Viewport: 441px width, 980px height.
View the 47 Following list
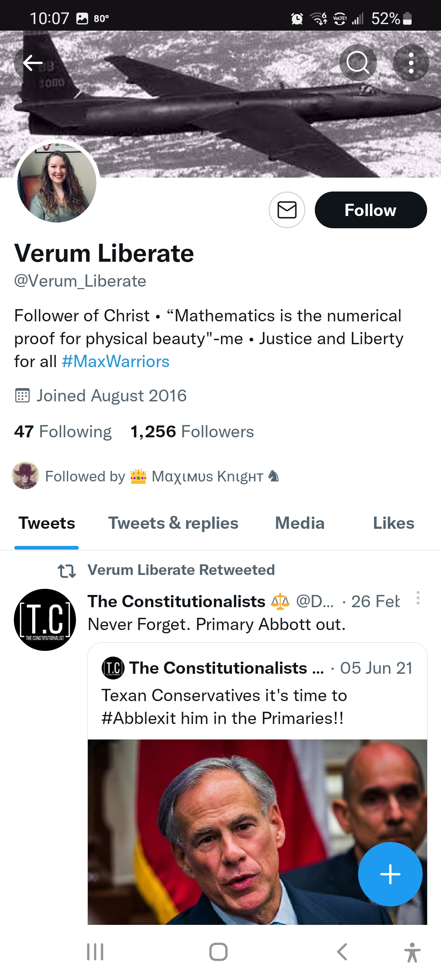63,432
